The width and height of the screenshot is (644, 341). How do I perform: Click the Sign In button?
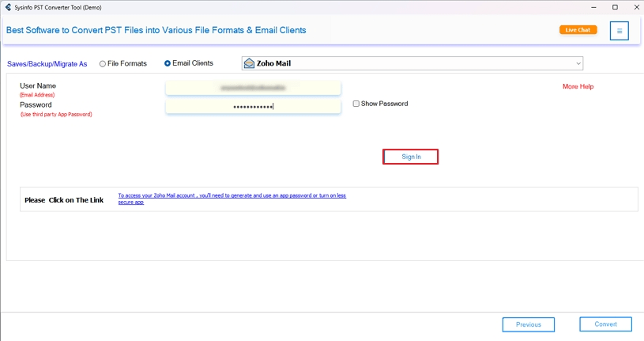point(411,157)
